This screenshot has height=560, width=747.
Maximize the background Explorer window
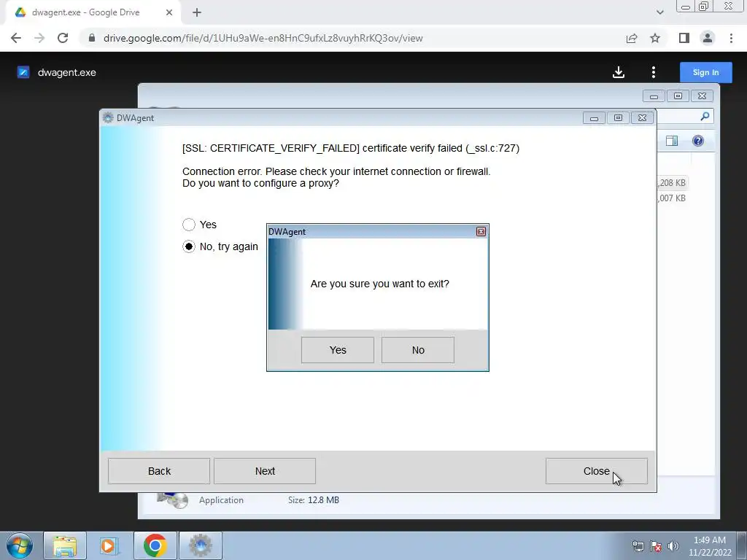click(x=678, y=96)
